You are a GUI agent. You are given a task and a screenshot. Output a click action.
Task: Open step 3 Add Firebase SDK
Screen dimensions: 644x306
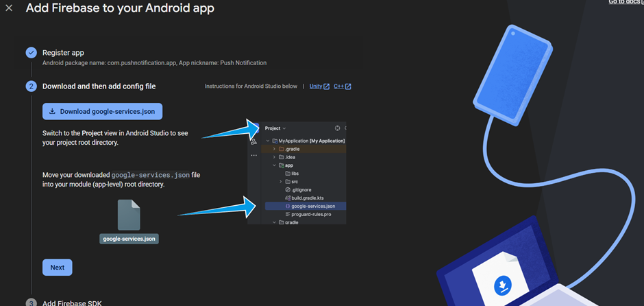tap(72, 303)
